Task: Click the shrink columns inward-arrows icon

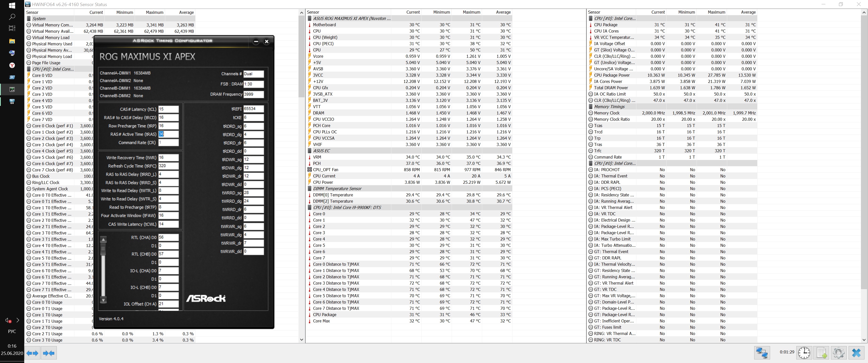Action: (x=49, y=353)
